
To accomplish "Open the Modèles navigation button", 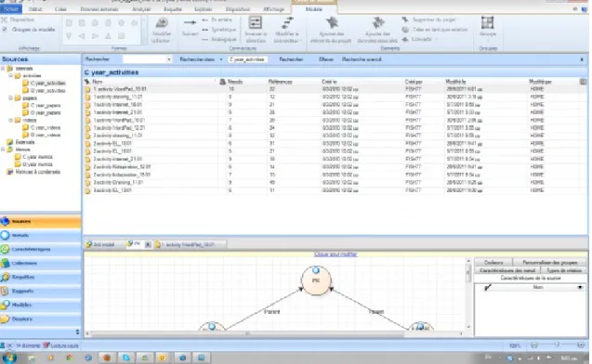I will 40,305.
